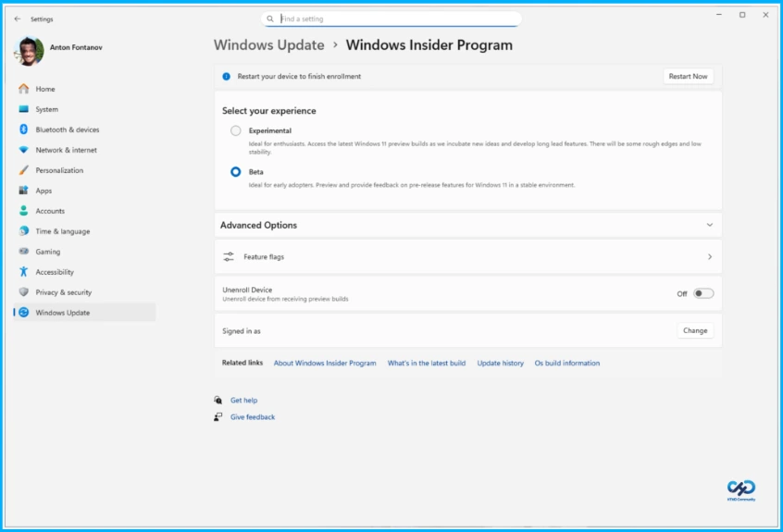Click the Network & internet wifi icon
The width and height of the screenshot is (783, 532).
[23, 150]
